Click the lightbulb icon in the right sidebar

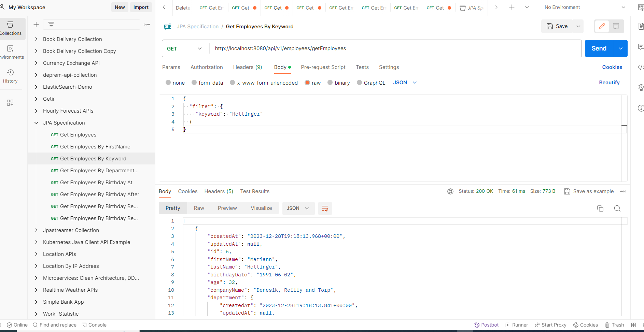pyautogui.click(x=641, y=88)
